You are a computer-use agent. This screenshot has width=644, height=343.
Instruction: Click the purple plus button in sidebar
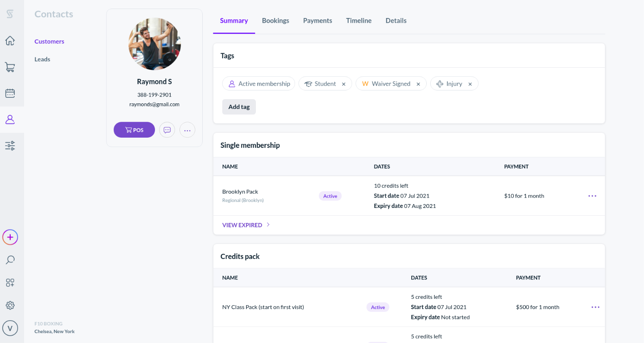pos(10,237)
